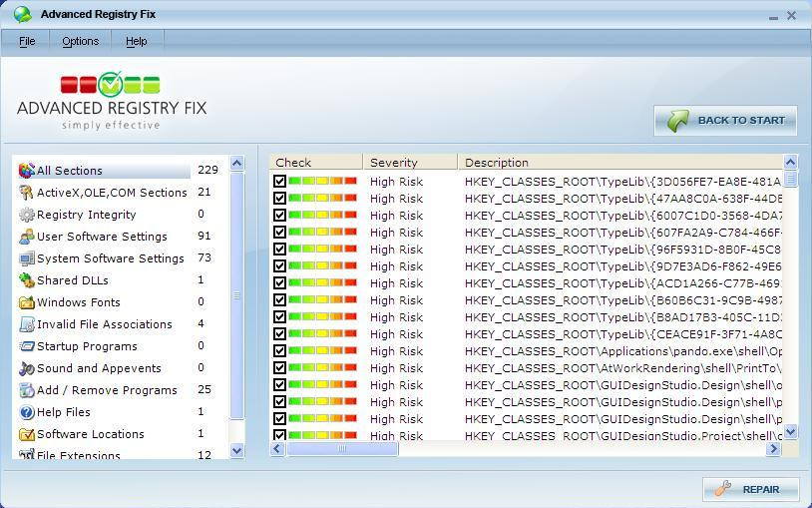Uncheck the pando.exe shell entry checkbox
This screenshot has width=812, height=508.
(x=279, y=351)
